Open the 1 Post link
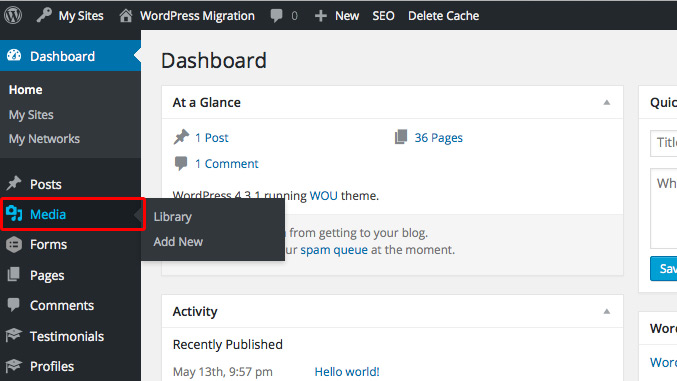This screenshot has height=381, width=677. pos(212,137)
